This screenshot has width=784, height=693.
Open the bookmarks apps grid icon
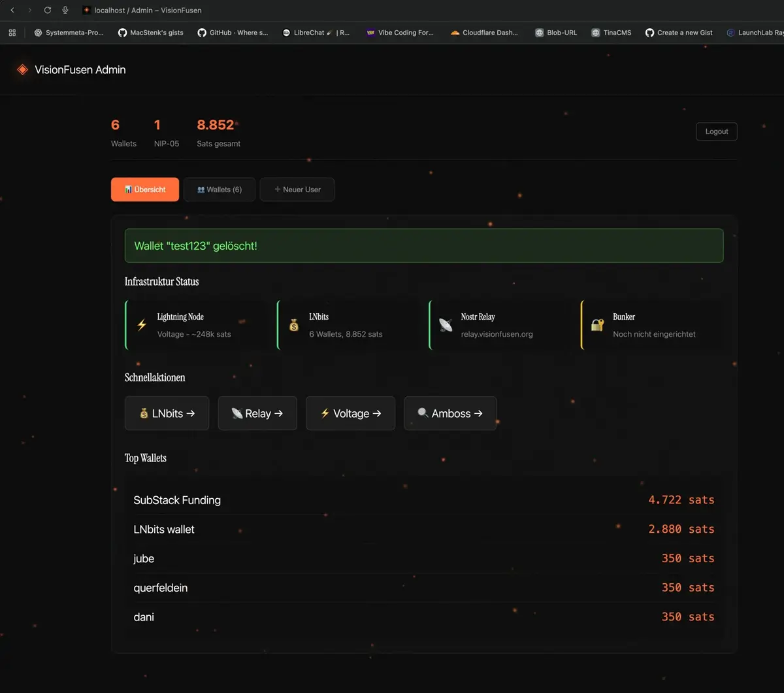(12, 32)
